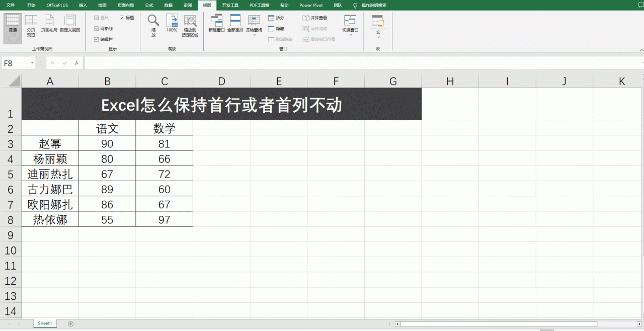Click inside the Name Box showing F8
The width and height of the screenshot is (644, 331).
15,63
